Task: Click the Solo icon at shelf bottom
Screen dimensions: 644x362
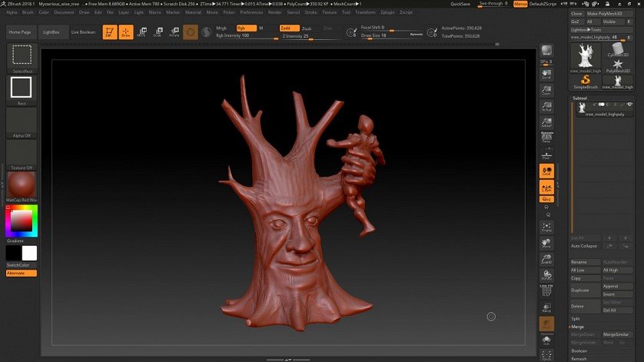Action: coord(546,340)
